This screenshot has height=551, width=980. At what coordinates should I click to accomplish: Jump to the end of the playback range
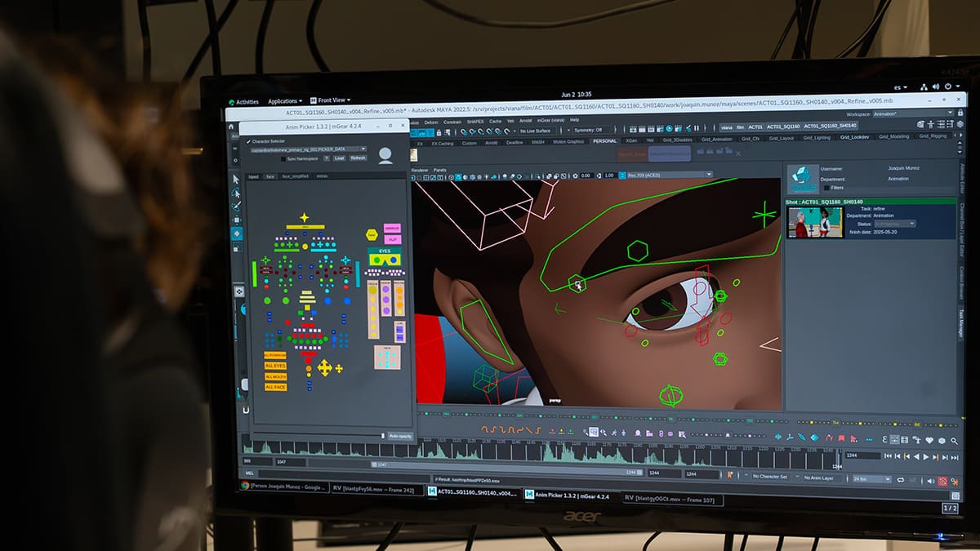coord(954,458)
